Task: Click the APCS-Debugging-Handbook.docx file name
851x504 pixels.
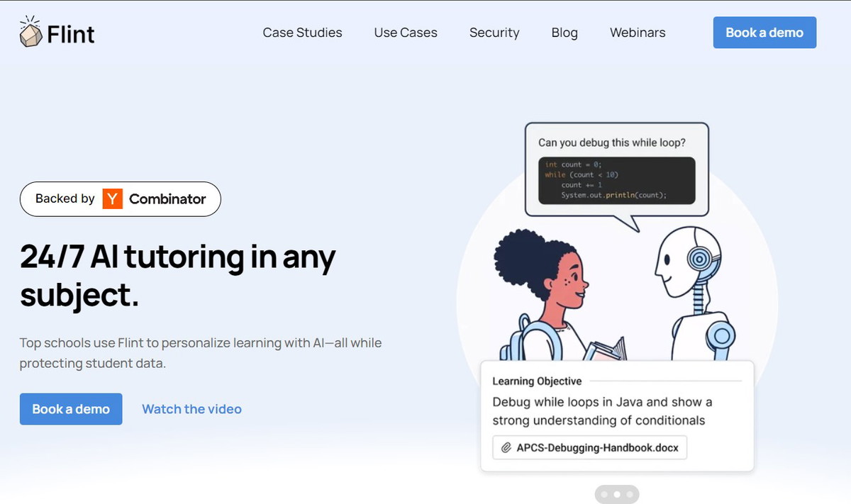Action: (597, 448)
